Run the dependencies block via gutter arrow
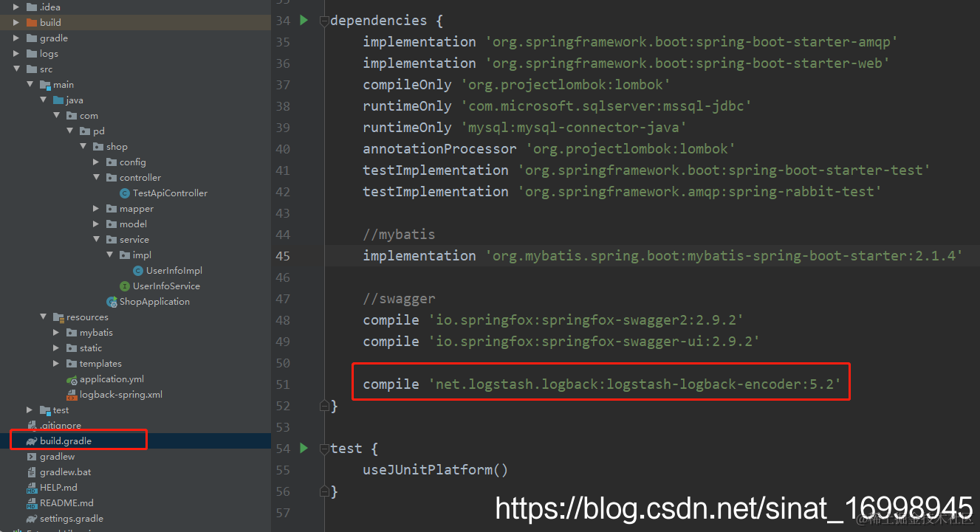Viewport: 980px width, 532px height. click(304, 21)
